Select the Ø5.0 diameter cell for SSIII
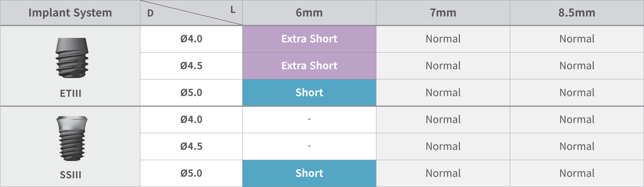Image resolution: width=644 pixels, height=187 pixels. coord(191,173)
